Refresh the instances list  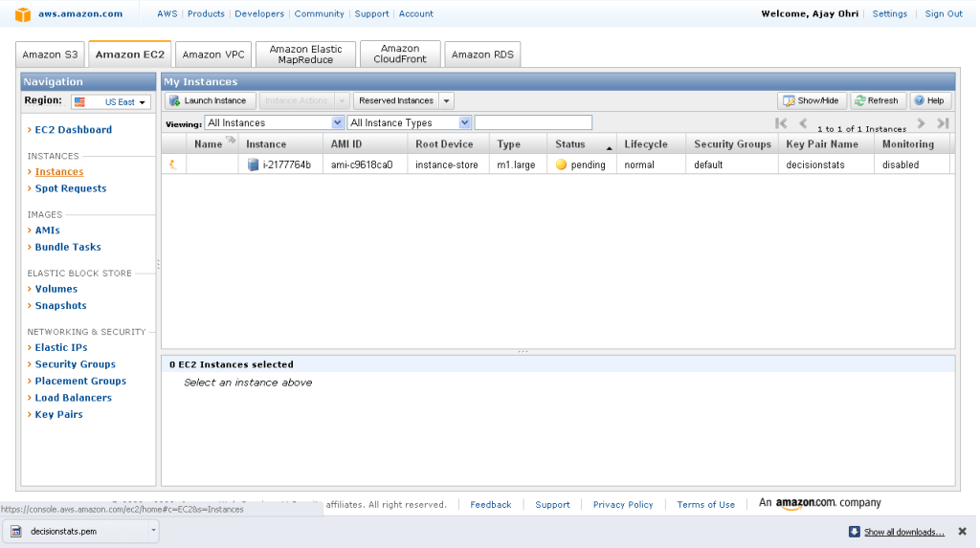(x=877, y=100)
